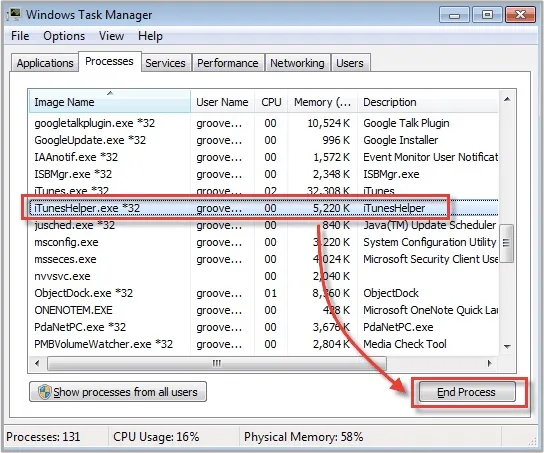Open the Options menu

pyautogui.click(x=64, y=36)
